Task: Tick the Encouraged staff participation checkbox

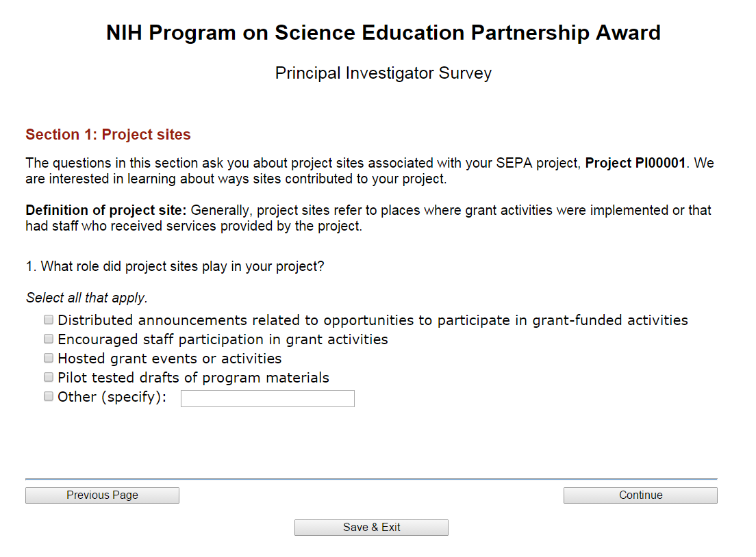Action: click(x=49, y=339)
